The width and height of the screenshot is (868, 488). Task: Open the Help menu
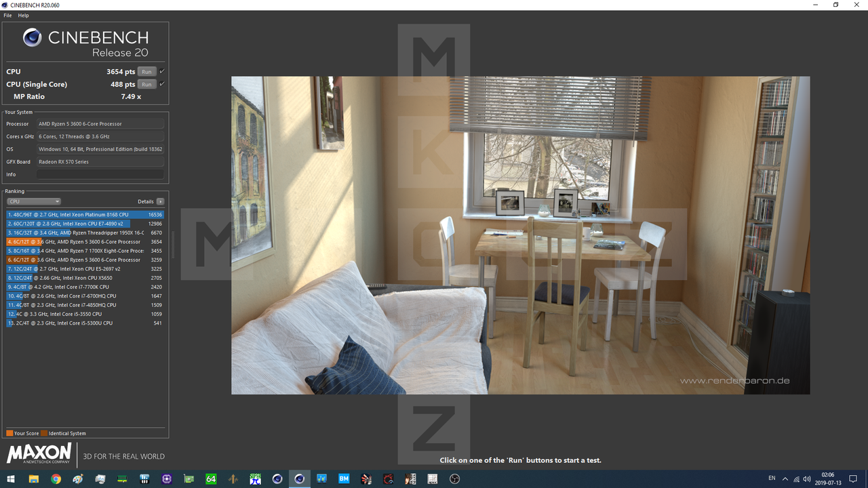click(x=23, y=15)
